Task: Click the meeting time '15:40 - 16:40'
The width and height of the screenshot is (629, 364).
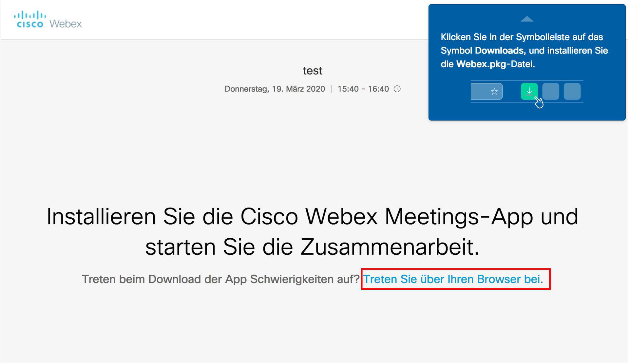Action: point(363,89)
